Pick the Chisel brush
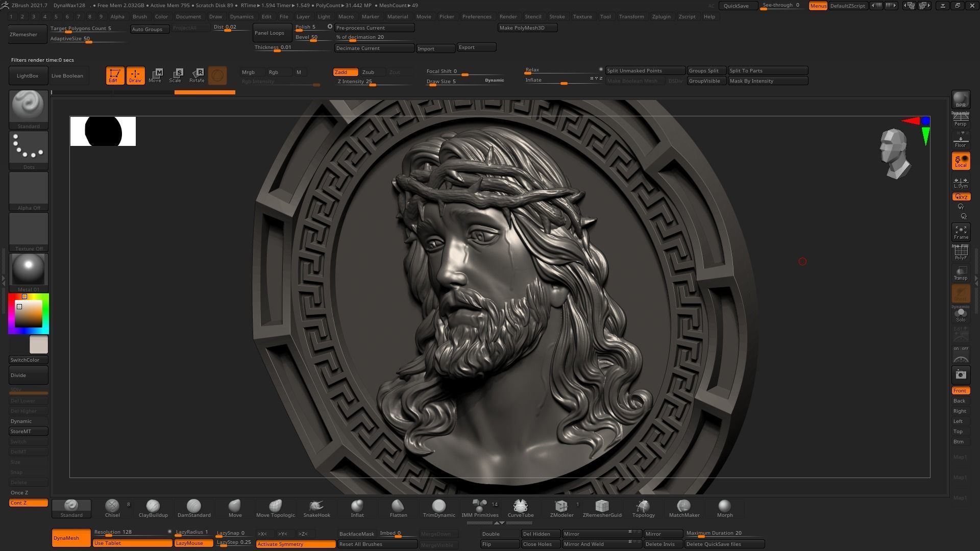This screenshot has width=980, height=551. (x=112, y=508)
